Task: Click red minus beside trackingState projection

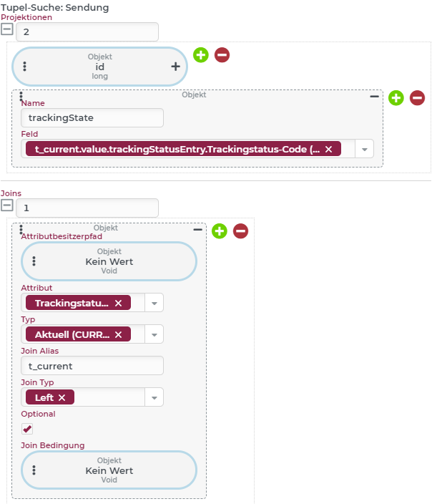Action: (418, 98)
